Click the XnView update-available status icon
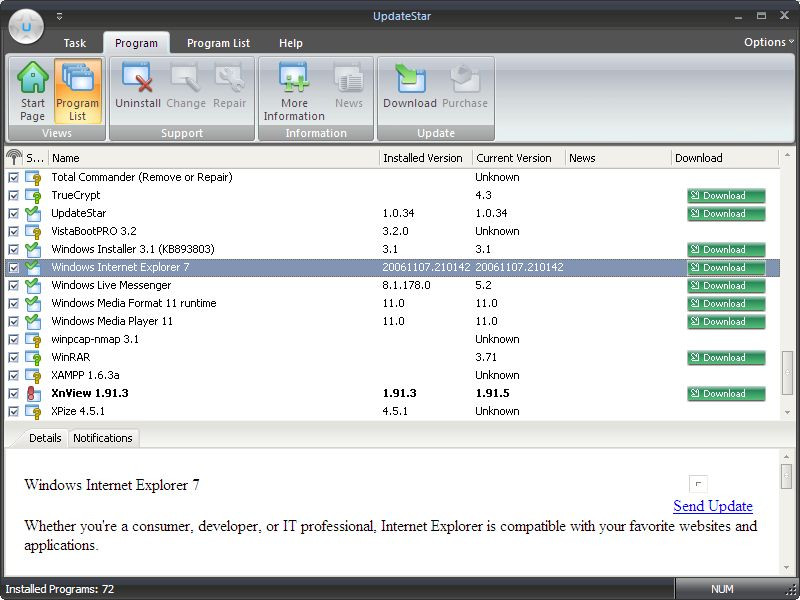This screenshot has height=600, width=800. [x=33, y=393]
